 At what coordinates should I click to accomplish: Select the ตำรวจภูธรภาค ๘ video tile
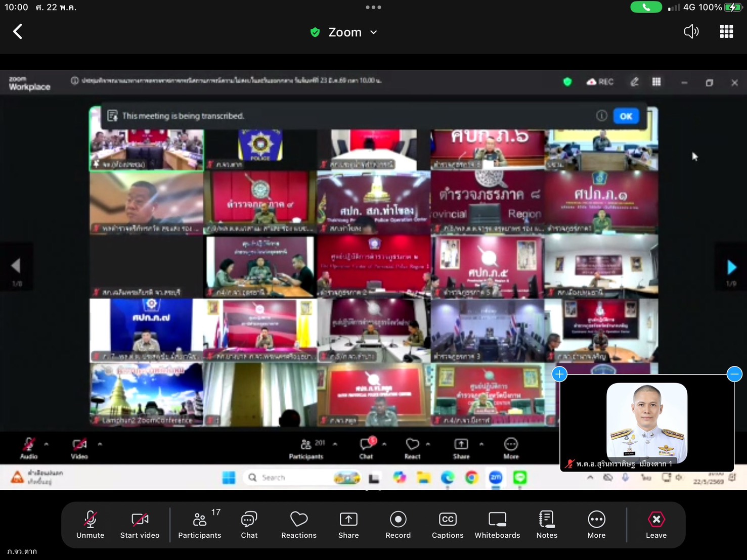[x=488, y=202]
